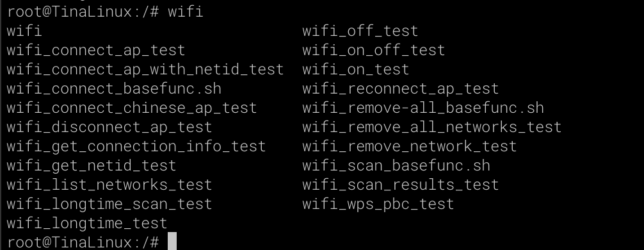Select wifi_disconnect_ap_test entry
The height and width of the screenshot is (250, 644).
[x=109, y=127]
